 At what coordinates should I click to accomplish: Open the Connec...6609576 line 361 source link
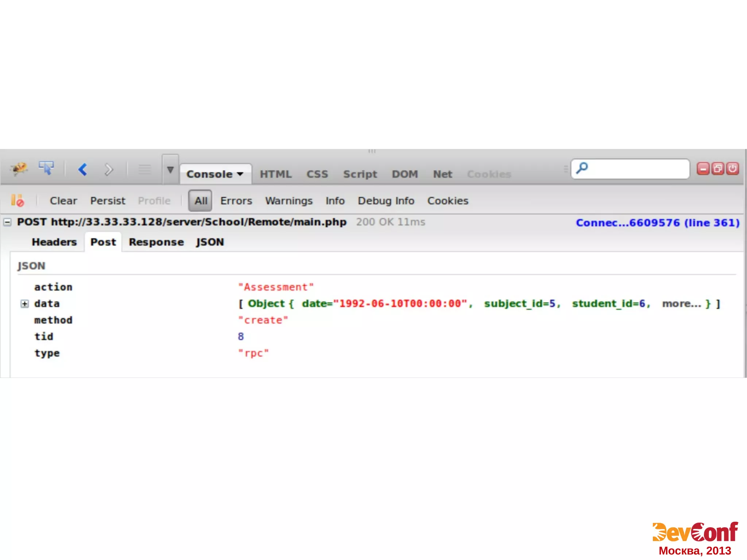[657, 223]
